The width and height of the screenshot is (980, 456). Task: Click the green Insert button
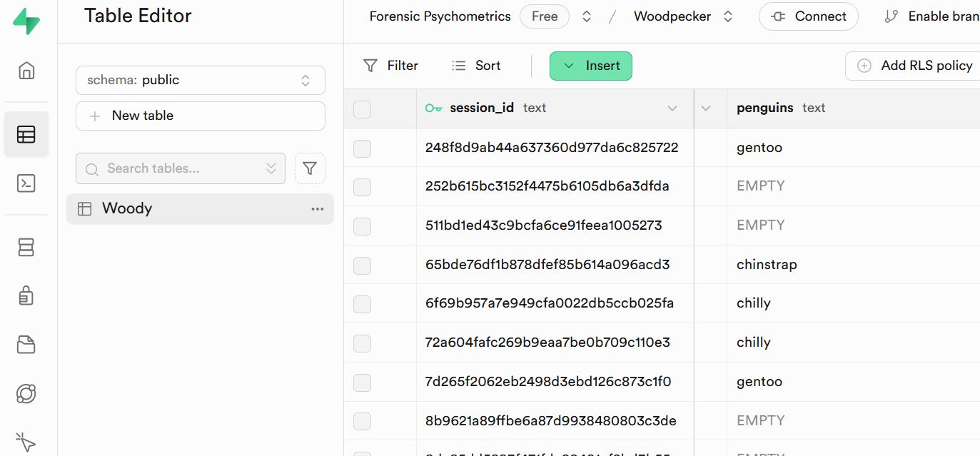click(x=590, y=66)
